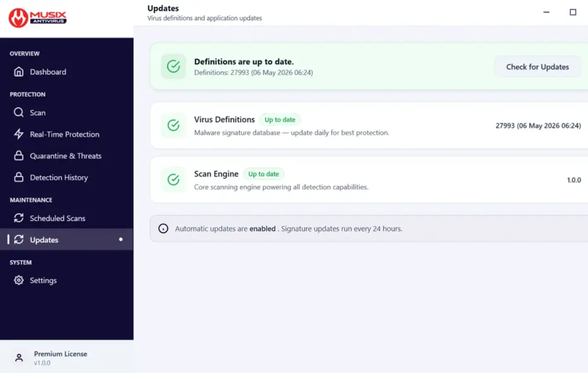
Task: Open the Dashboard page
Action: pos(67,72)
